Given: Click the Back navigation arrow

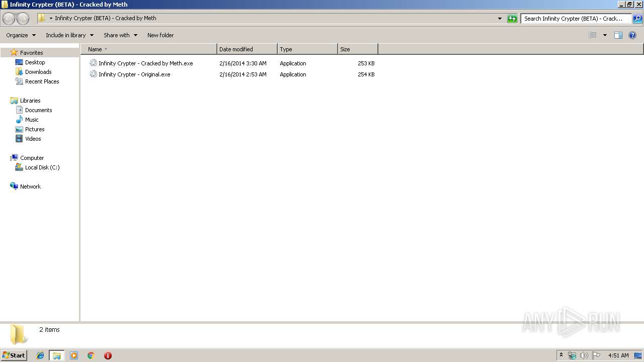Looking at the screenshot, I should tap(9, 19).
